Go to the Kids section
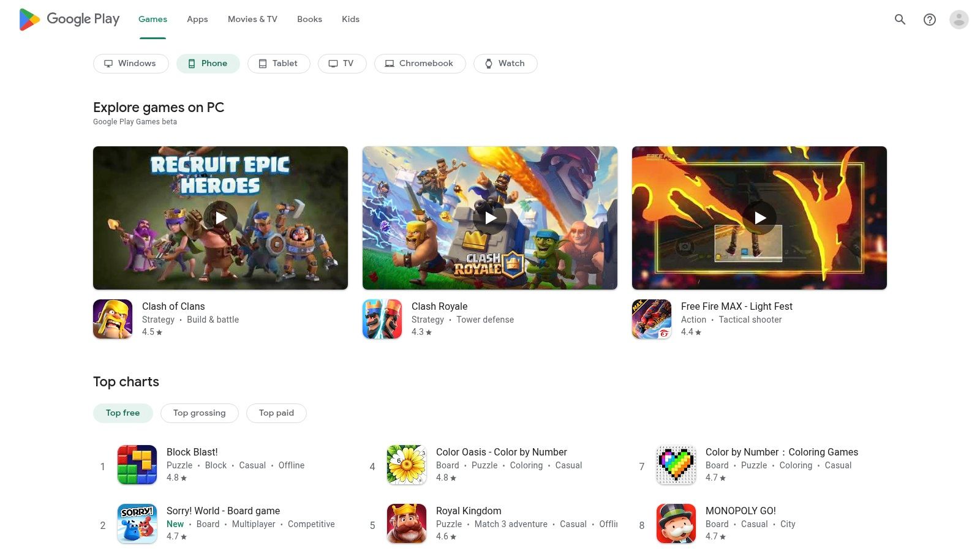 pos(350,19)
